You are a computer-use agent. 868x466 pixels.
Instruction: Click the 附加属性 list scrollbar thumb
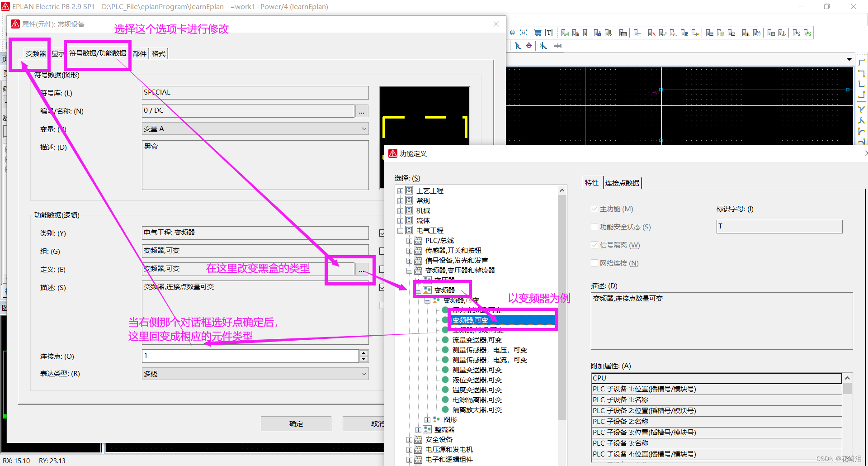click(x=848, y=389)
